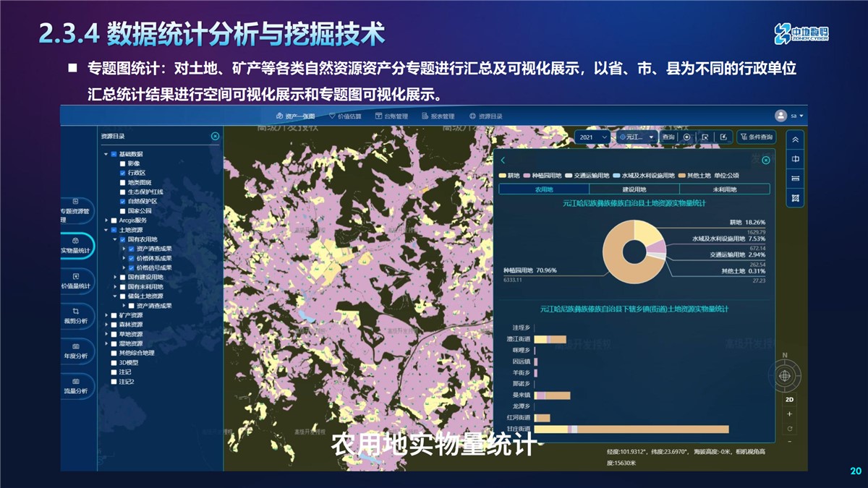Click the 查询 button

668,137
